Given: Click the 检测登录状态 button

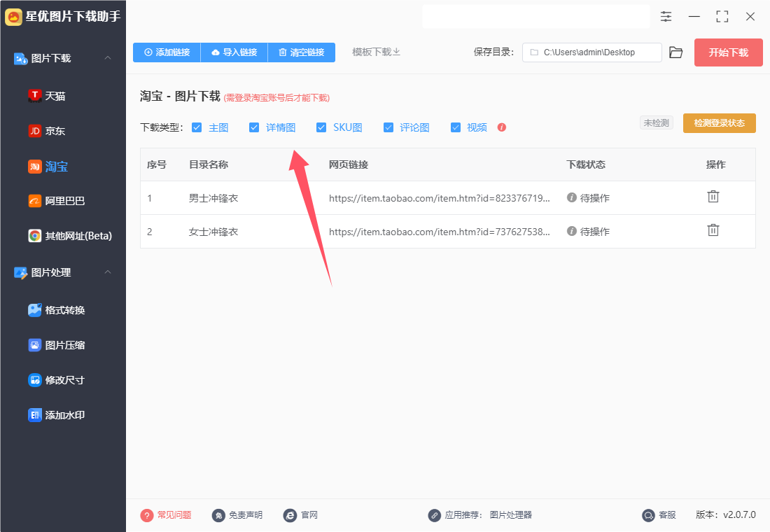Looking at the screenshot, I should pos(720,123).
